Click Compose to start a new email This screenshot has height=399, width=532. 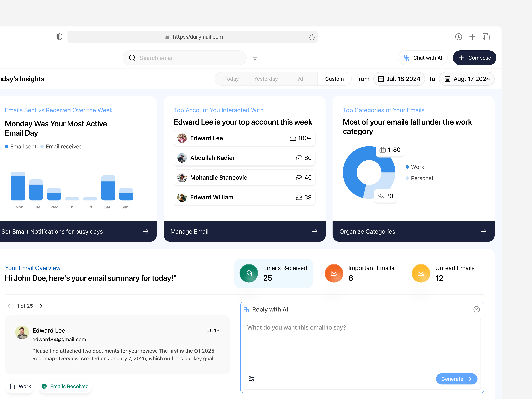(474, 58)
